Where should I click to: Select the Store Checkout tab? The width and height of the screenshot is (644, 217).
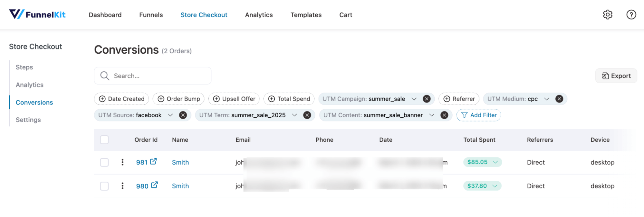(x=204, y=15)
